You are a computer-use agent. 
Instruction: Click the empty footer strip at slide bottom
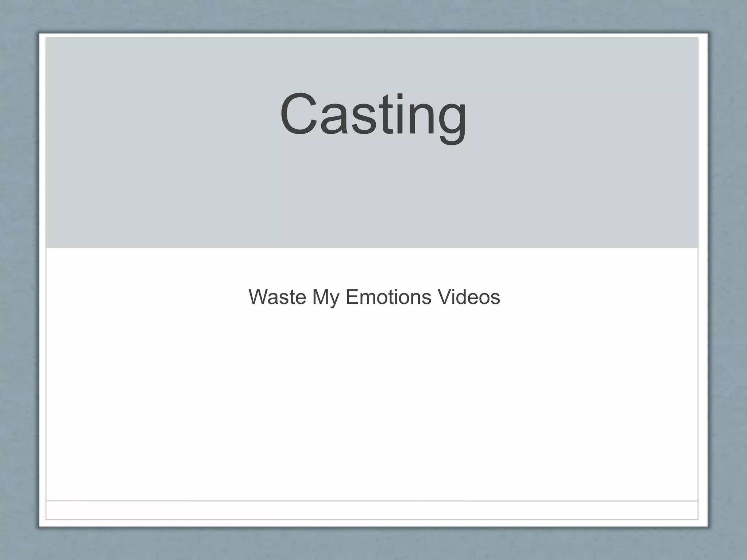(x=372, y=510)
